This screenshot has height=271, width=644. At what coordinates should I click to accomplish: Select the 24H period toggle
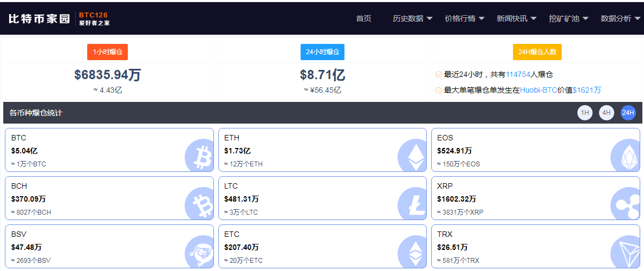coord(628,113)
